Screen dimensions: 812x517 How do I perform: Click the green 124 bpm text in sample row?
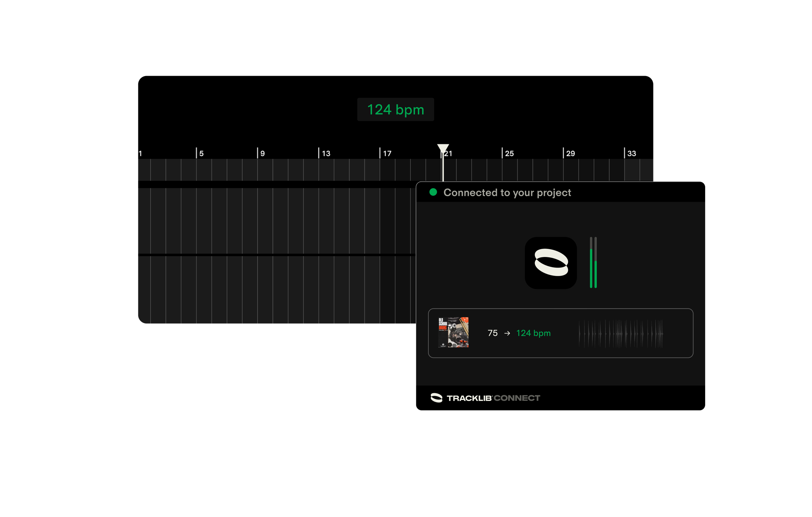tap(533, 333)
